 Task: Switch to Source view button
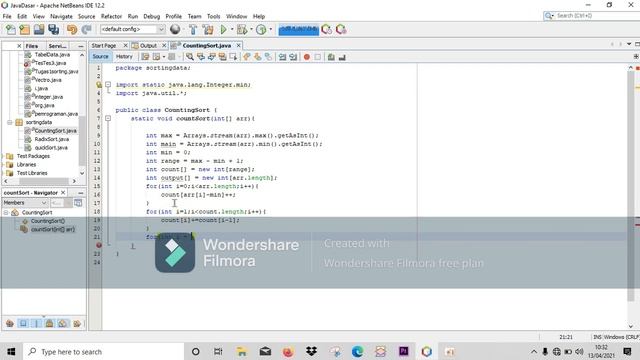tap(100, 57)
